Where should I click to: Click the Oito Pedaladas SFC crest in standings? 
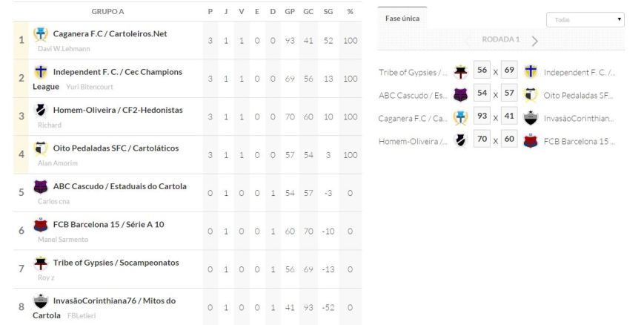(41, 148)
